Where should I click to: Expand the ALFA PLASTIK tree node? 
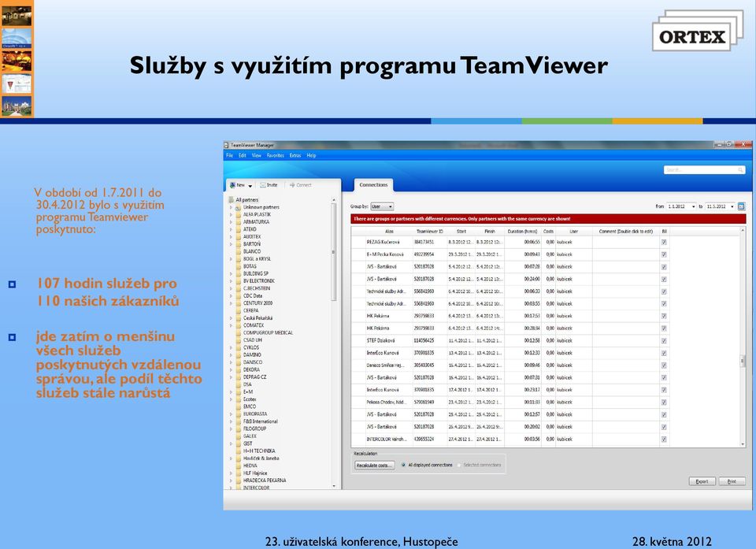pos(231,215)
